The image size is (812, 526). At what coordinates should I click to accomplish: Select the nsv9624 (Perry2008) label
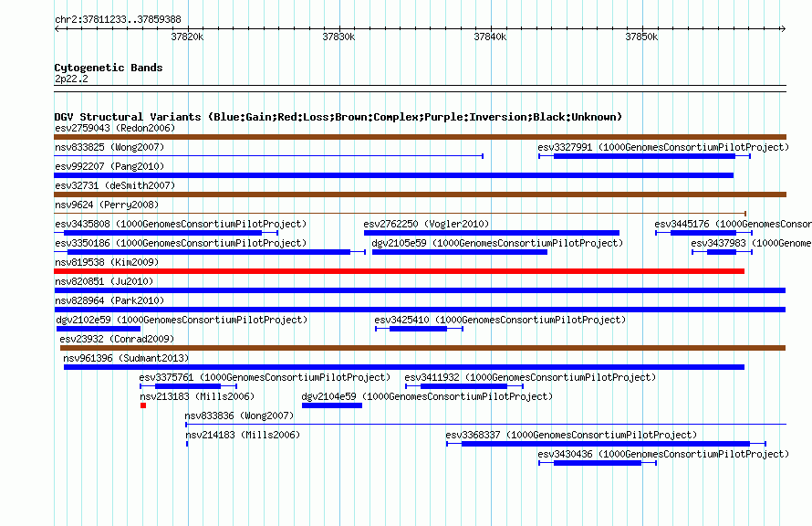tap(107, 205)
